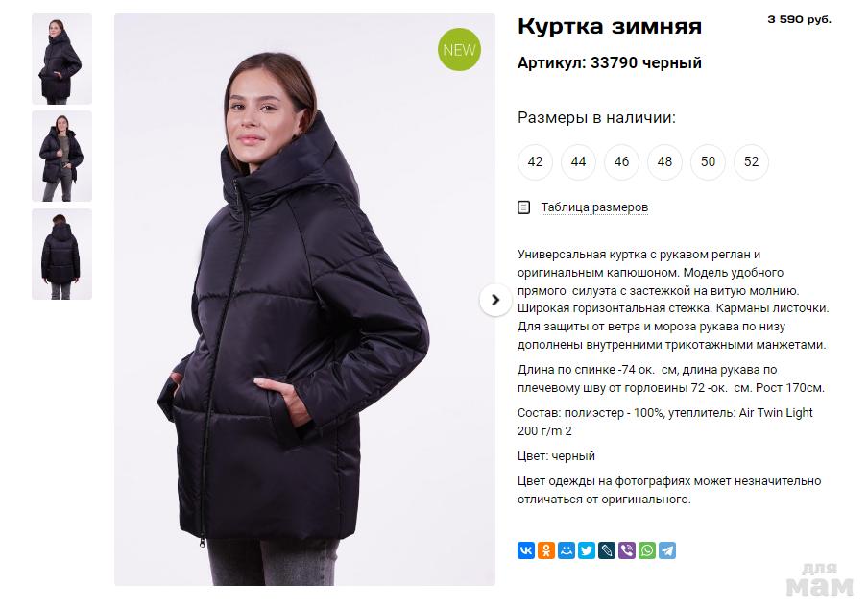Pick size 52
Viewport: 868px width, 610px height.
click(x=751, y=161)
